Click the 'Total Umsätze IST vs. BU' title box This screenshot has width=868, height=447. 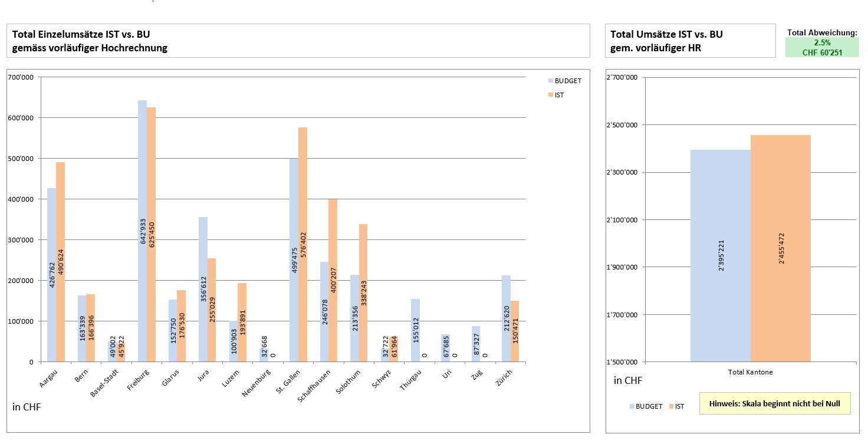690,41
